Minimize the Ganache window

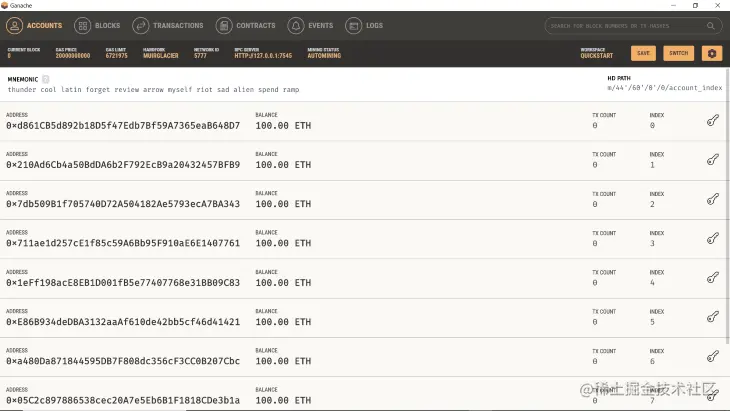[673, 6]
